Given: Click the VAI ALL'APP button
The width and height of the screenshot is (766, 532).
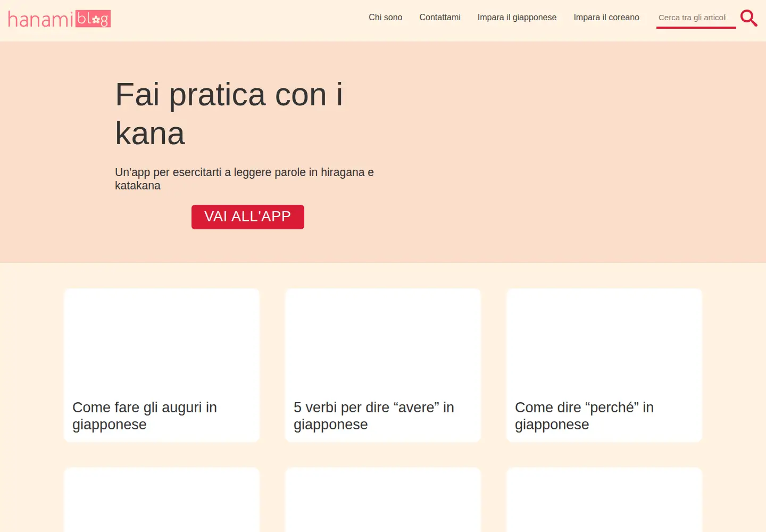Looking at the screenshot, I should pos(248,217).
